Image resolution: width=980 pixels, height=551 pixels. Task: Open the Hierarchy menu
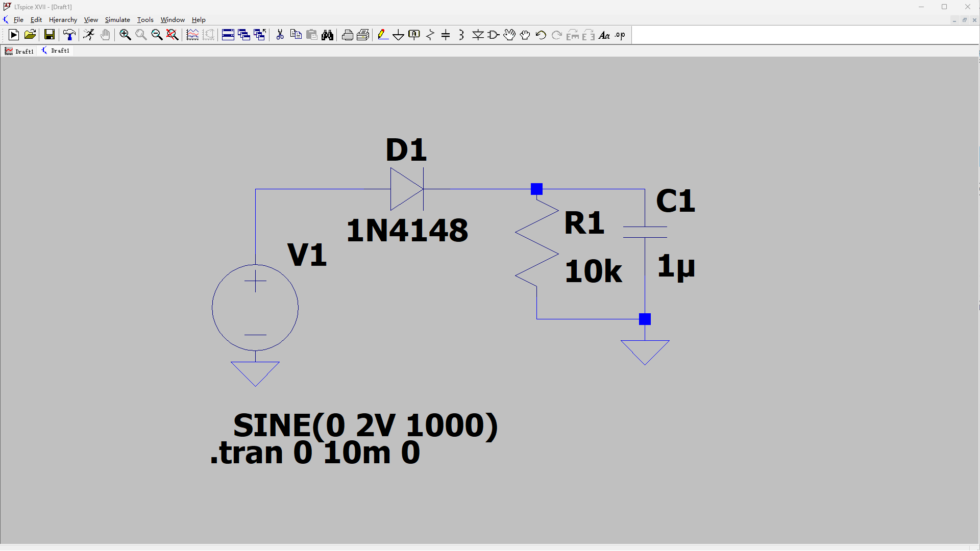click(63, 20)
